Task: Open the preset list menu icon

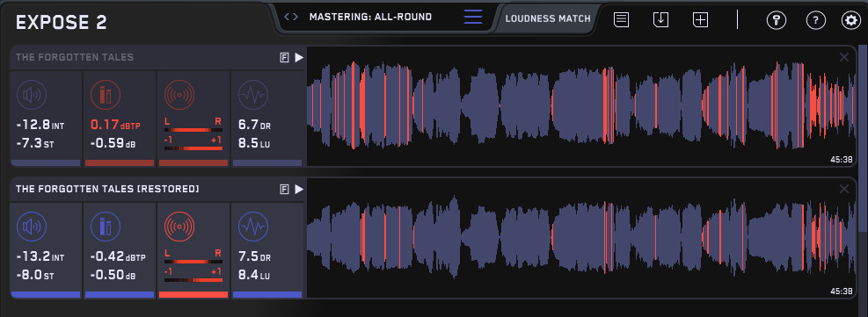Action: click(x=473, y=17)
